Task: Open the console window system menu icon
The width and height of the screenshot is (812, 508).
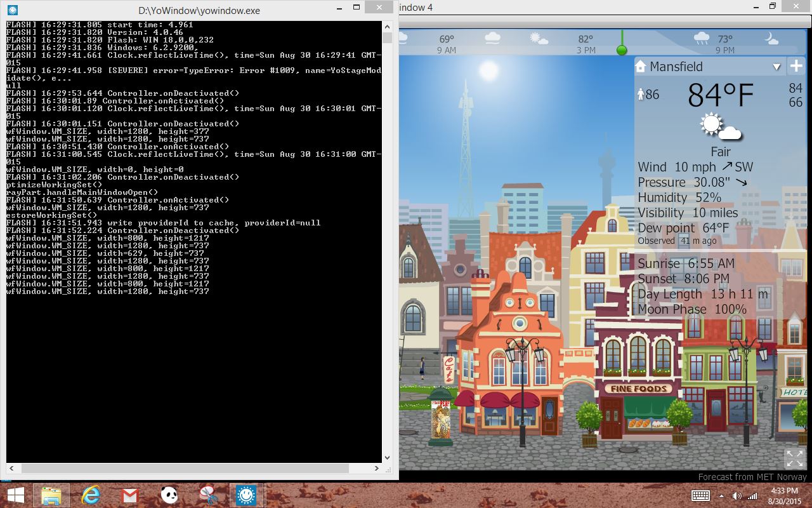Action: pyautogui.click(x=13, y=10)
